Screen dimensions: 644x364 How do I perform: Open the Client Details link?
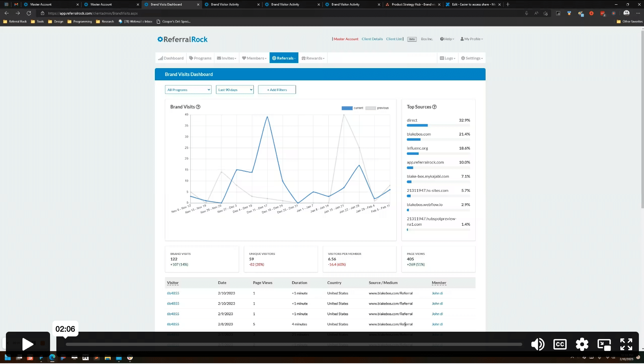click(x=372, y=39)
